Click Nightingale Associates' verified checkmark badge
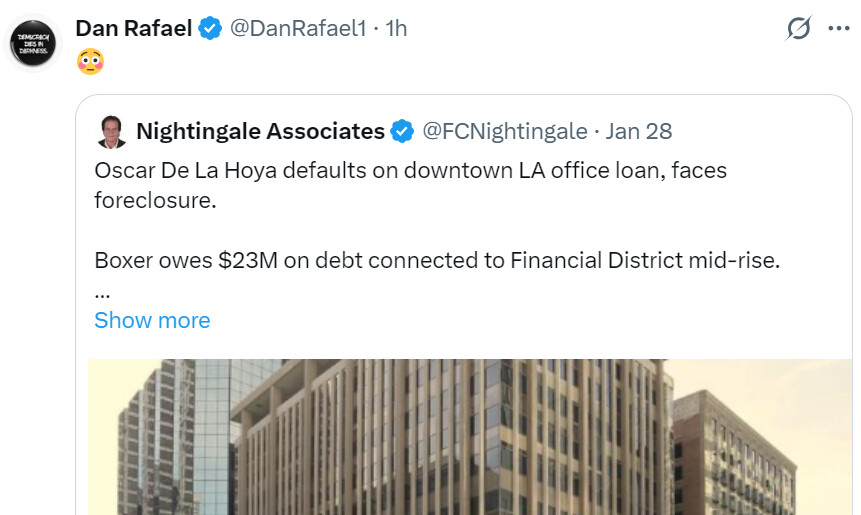861x515 pixels. (x=402, y=131)
